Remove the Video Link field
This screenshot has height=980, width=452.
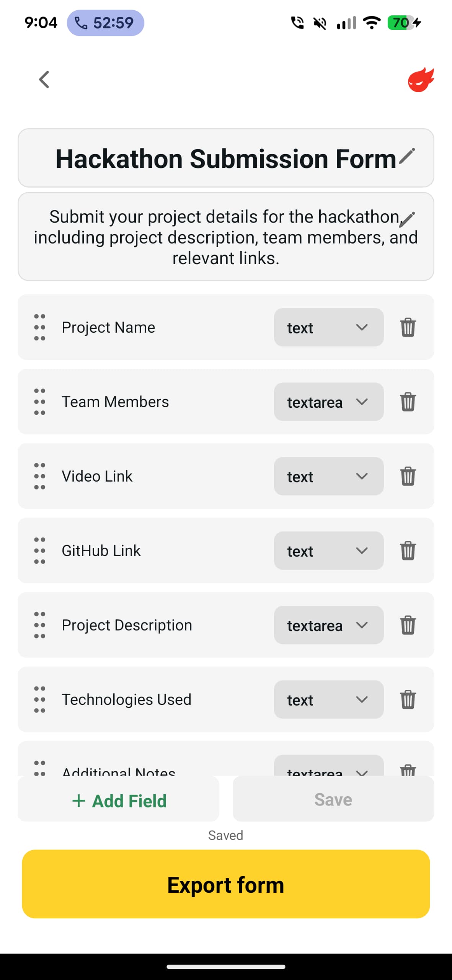click(x=408, y=476)
